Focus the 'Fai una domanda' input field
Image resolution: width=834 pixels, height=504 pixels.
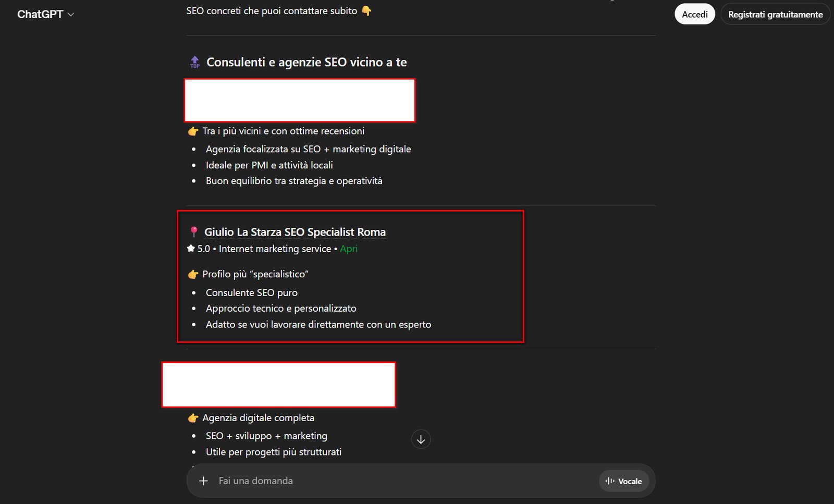[x=396, y=481]
